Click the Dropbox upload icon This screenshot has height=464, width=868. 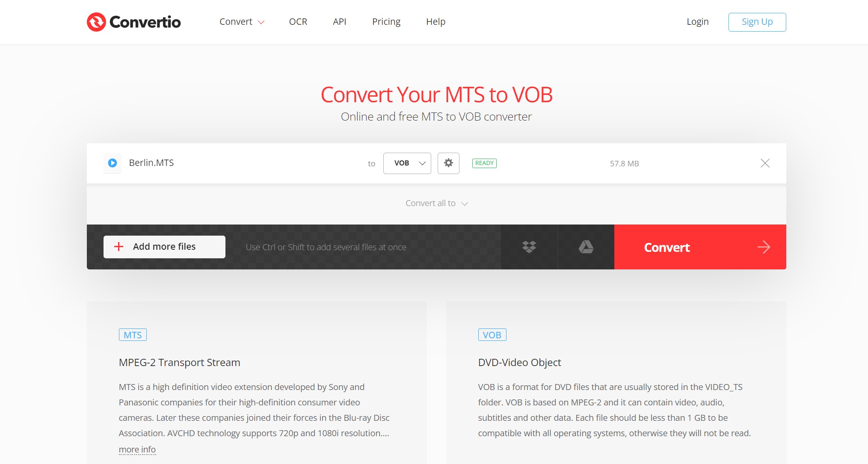pos(529,247)
